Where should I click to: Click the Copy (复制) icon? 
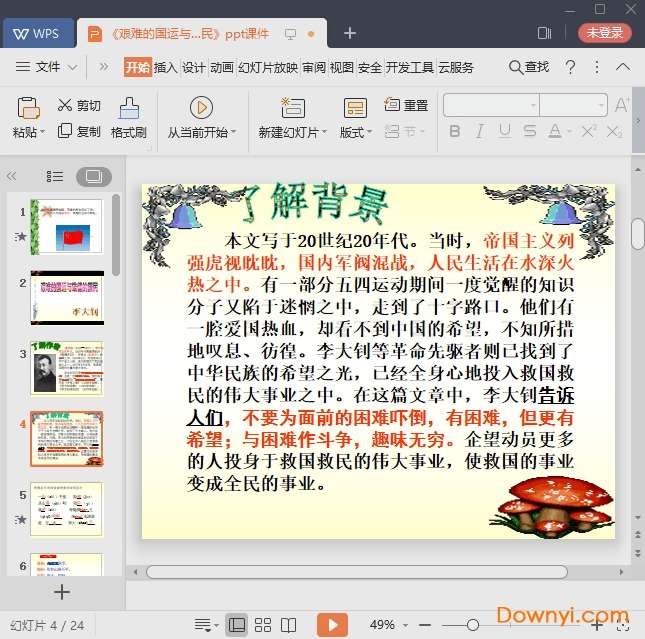tap(65, 131)
